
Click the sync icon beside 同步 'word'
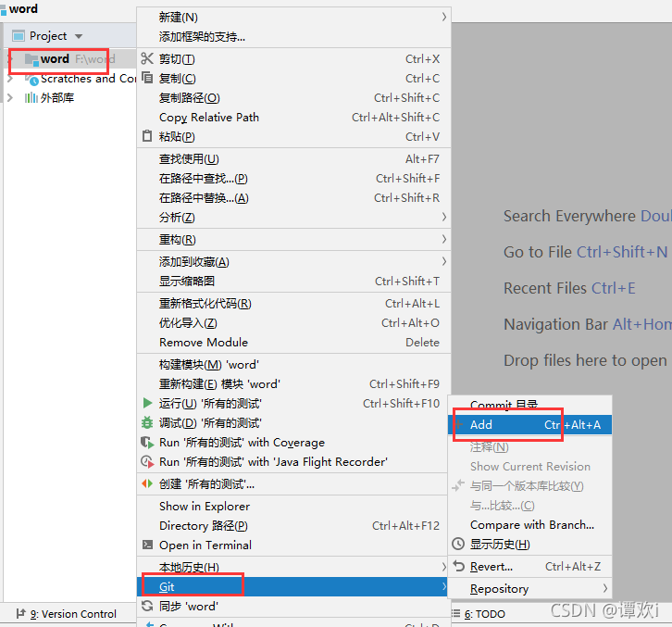point(147,606)
